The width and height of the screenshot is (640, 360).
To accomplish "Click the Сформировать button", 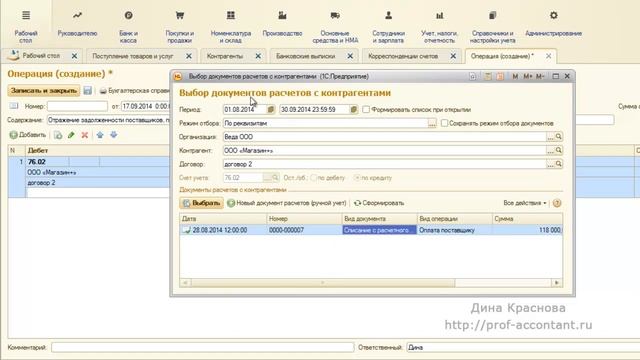I will [379, 203].
